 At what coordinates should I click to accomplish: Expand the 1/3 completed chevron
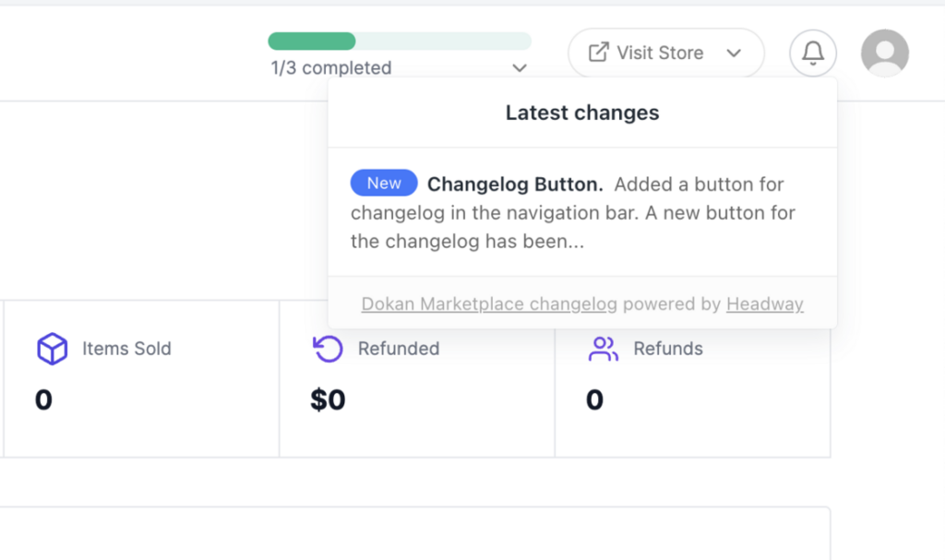520,68
